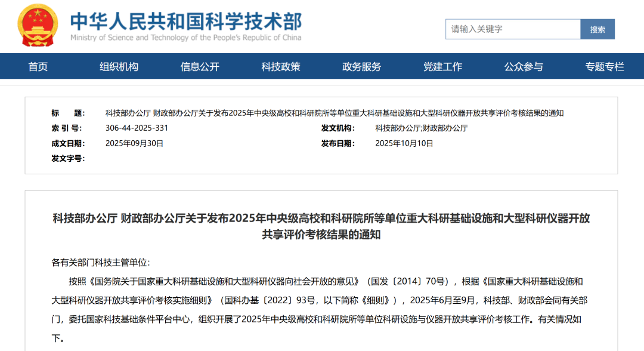
Task: Click the national emblem logo icon
Action: pyautogui.click(x=38, y=26)
